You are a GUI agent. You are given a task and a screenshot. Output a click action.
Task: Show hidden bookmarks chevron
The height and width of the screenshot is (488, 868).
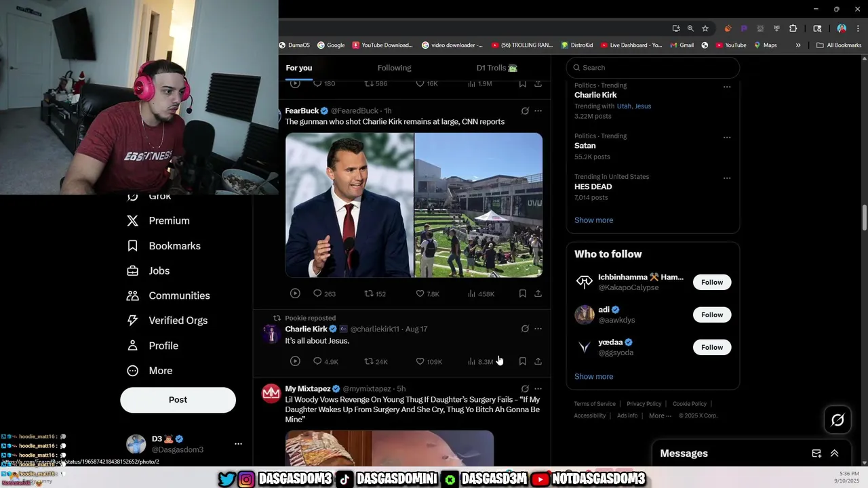coord(797,45)
